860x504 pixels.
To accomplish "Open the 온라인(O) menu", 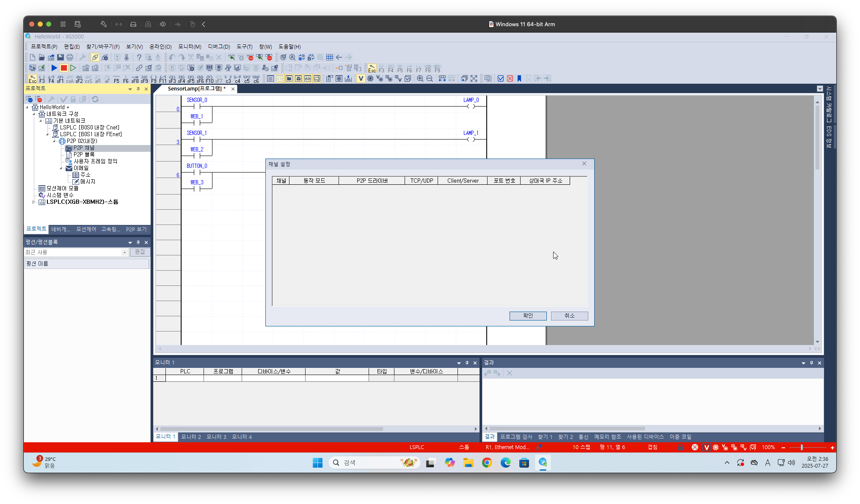I will pos(160,47).
